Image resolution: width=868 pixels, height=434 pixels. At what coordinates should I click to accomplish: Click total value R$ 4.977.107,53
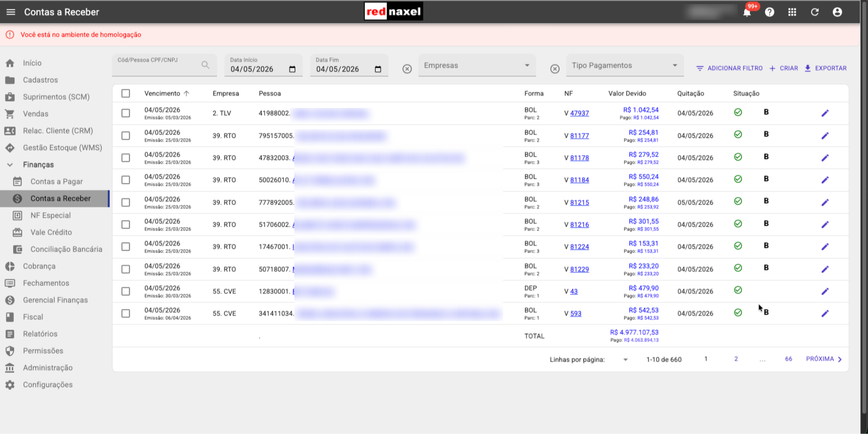(634, 332)
